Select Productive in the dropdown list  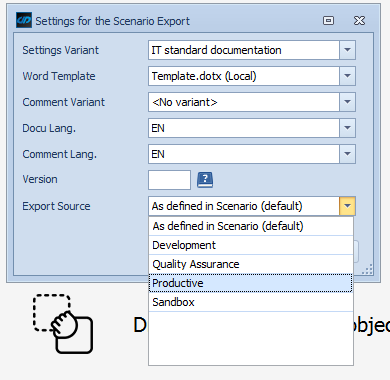click(x=251, y=283)
